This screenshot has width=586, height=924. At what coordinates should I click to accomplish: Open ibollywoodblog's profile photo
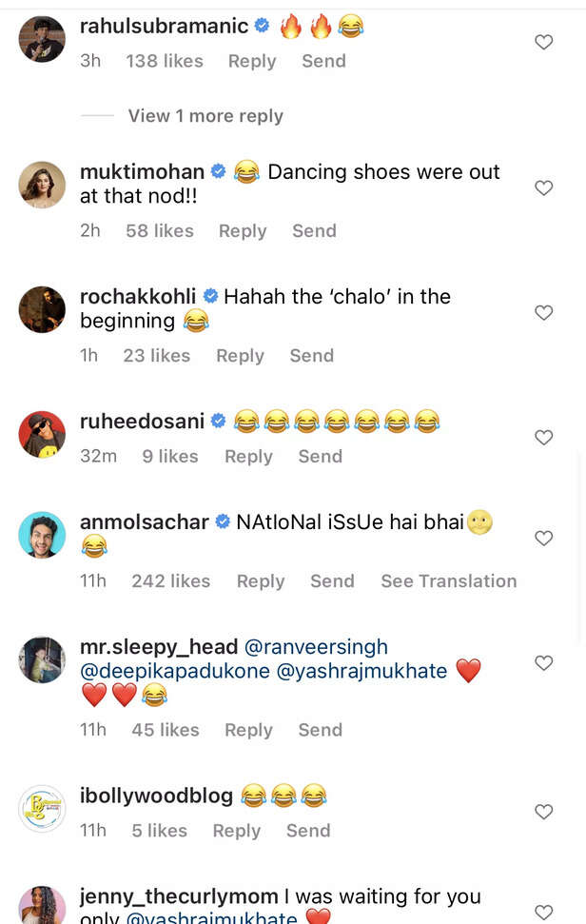[42, 807]
